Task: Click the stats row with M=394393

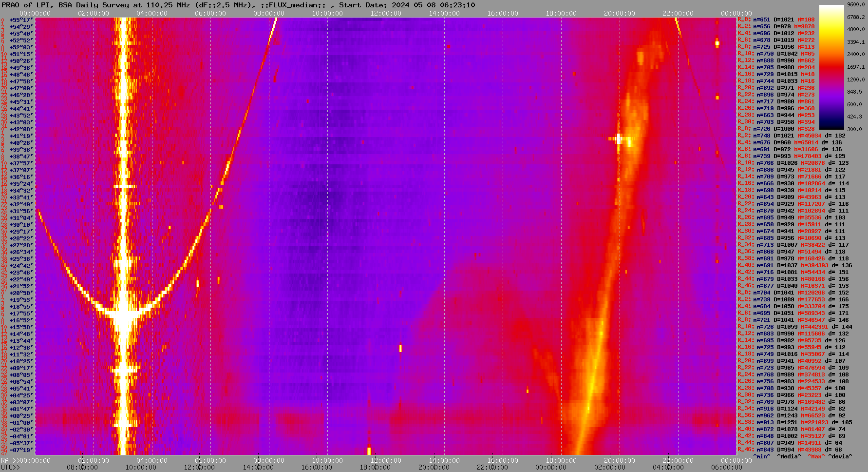Action: (795, 266)
